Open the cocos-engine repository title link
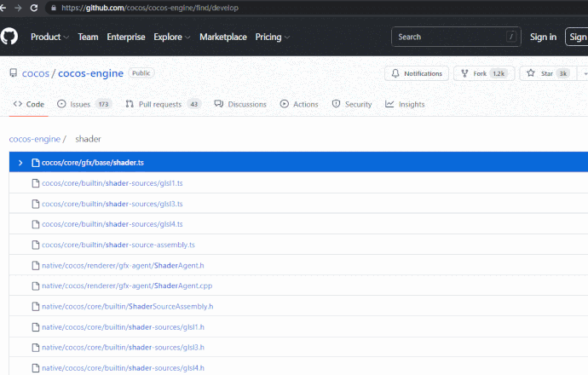The height and width of the screenshot is (375, 588). coord(90,73)
